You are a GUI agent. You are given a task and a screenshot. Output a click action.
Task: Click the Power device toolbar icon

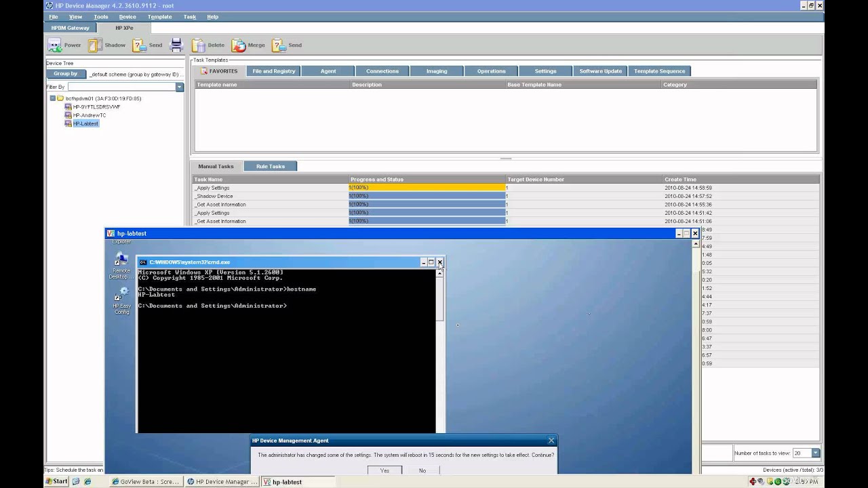pyautogui.click(x=55, y=45)
